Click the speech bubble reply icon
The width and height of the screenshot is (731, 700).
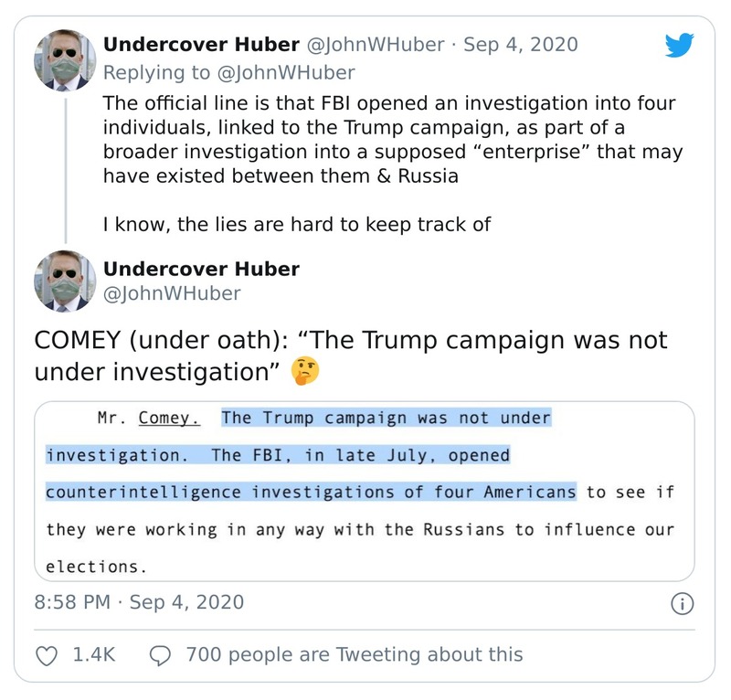pos(160,654)
